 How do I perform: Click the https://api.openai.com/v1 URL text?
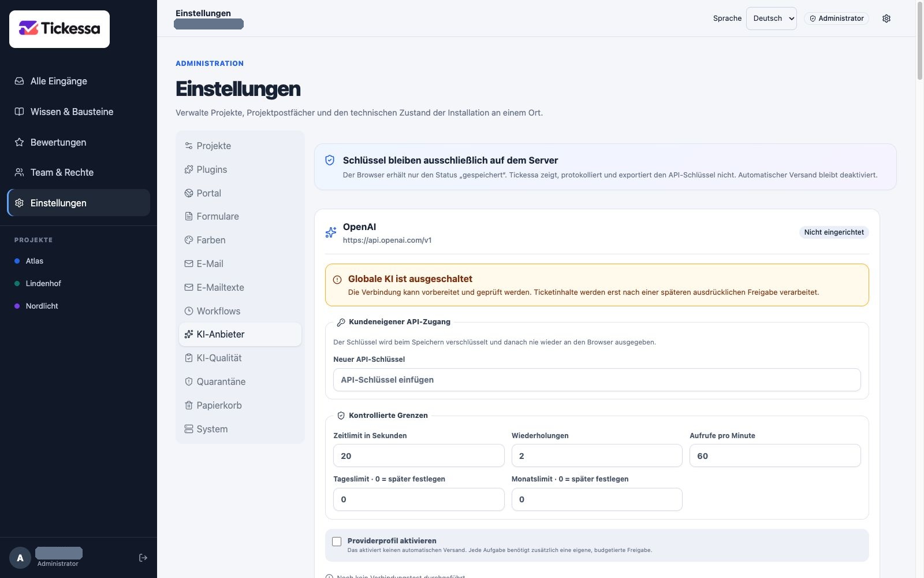[x=387, y=240]
